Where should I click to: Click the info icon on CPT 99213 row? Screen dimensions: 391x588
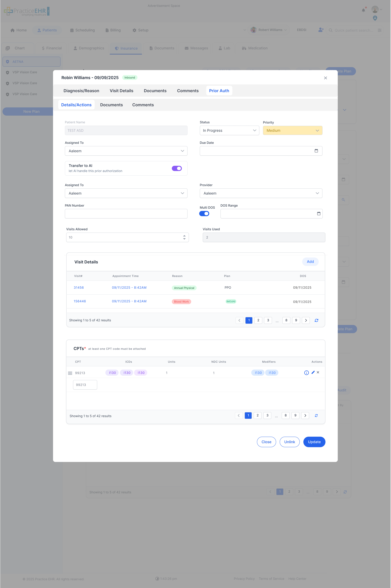coord(306,372)
